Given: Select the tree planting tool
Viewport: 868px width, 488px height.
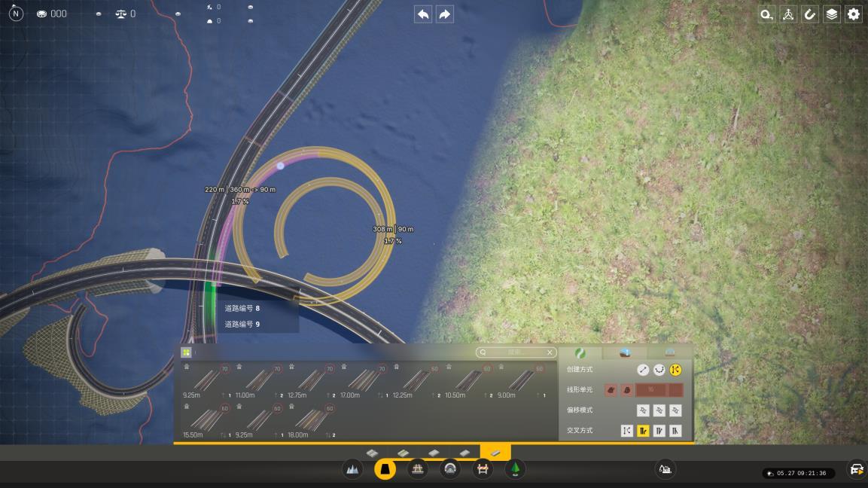Looking at the screenshot, I should [x=516, y=469].
